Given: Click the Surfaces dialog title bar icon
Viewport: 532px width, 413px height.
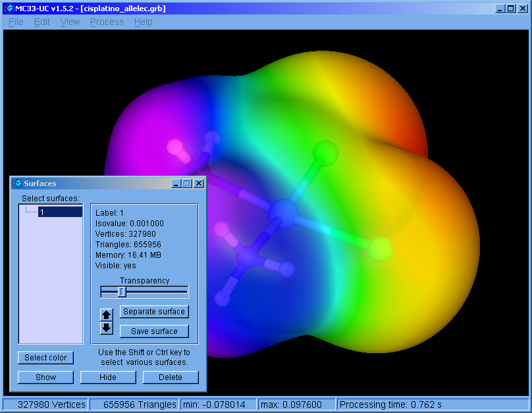Looking at the screenshot, I should (17, 183).
